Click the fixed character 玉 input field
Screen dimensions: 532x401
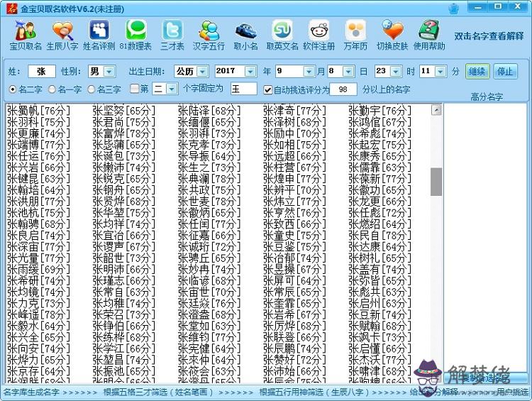pos(243,89)
